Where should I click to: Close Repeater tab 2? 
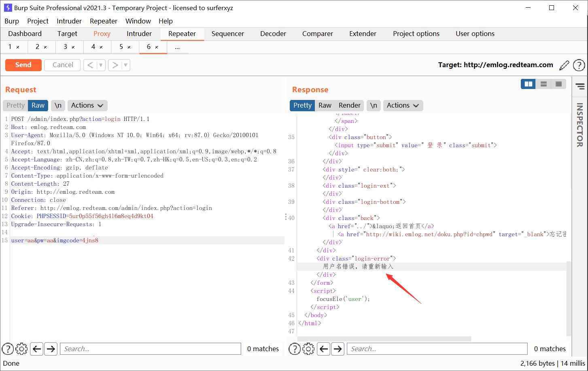click(x=45, y=47)
